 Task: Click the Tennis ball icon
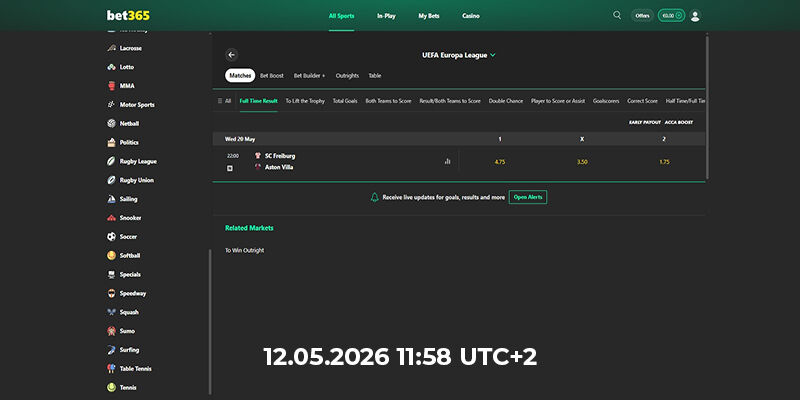click(x=111, y=388)
